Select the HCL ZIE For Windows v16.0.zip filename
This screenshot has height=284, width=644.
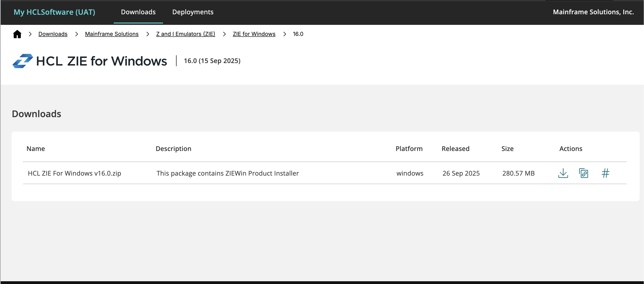(75, 173)
